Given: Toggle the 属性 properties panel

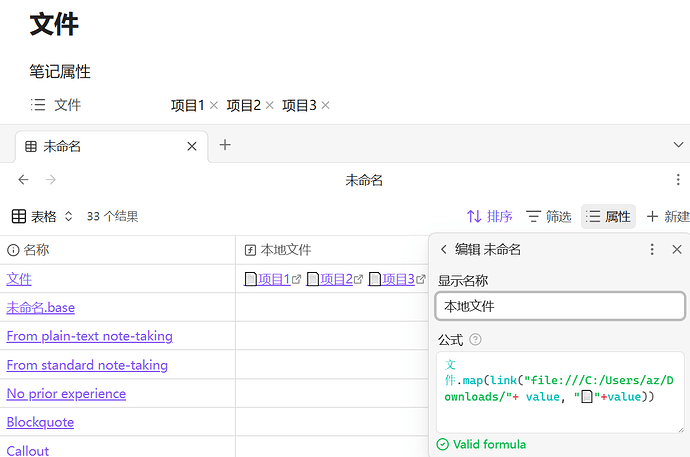Looking at the screenshot, I should point(608,216).
